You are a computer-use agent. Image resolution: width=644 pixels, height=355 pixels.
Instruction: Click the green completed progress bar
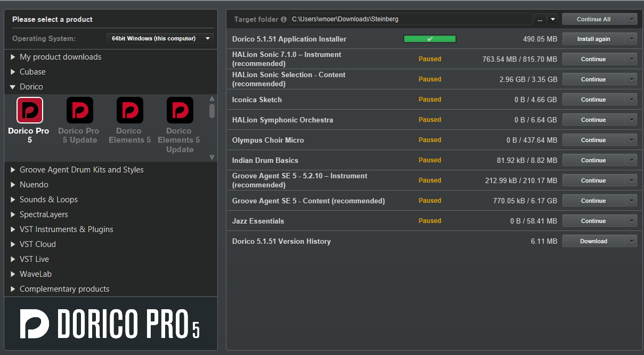[430, 39]
